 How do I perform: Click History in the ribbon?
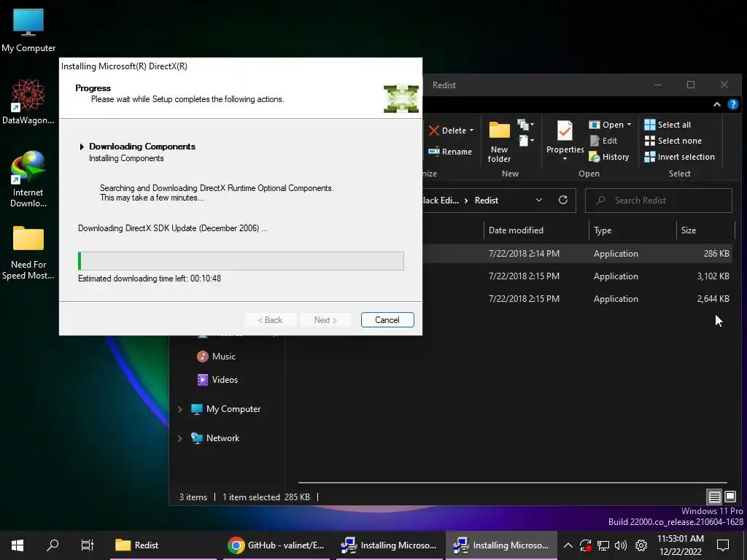point(609,157)
